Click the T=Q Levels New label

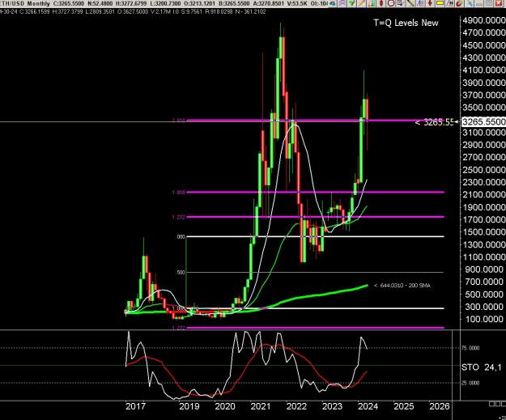406,23
